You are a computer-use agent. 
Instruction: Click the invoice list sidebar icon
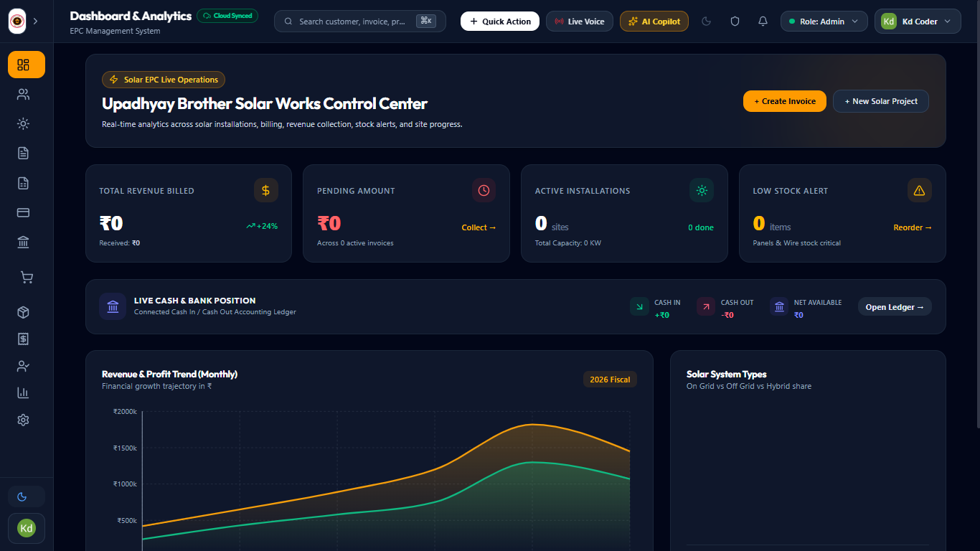pyautogui.click(x=23, y=183)
